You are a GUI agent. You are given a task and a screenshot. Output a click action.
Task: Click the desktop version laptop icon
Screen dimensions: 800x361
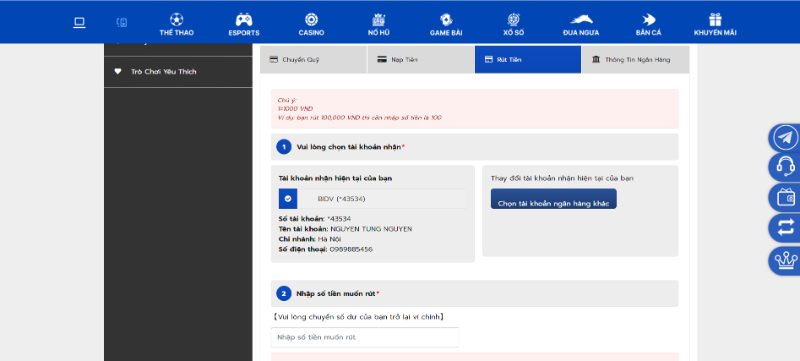click(79, 22)
